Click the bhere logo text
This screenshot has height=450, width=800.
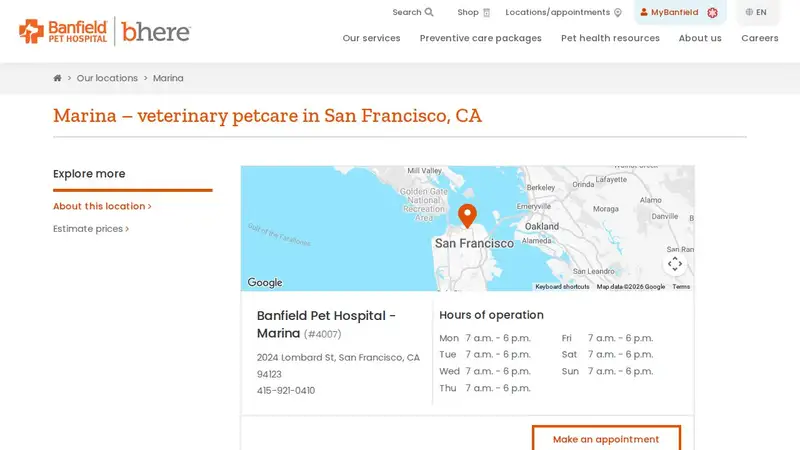tap(156, 31)
